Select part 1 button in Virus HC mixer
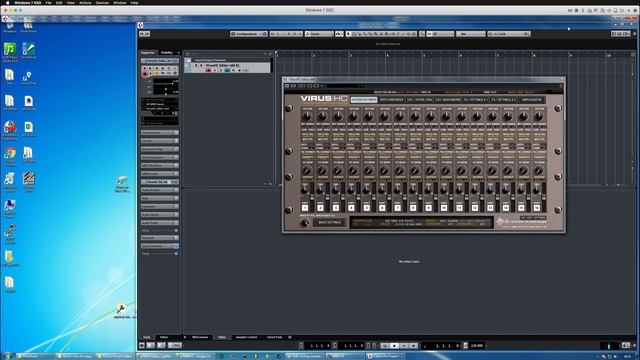The height and width of the screenshot is (360, 640). [305, 208]
